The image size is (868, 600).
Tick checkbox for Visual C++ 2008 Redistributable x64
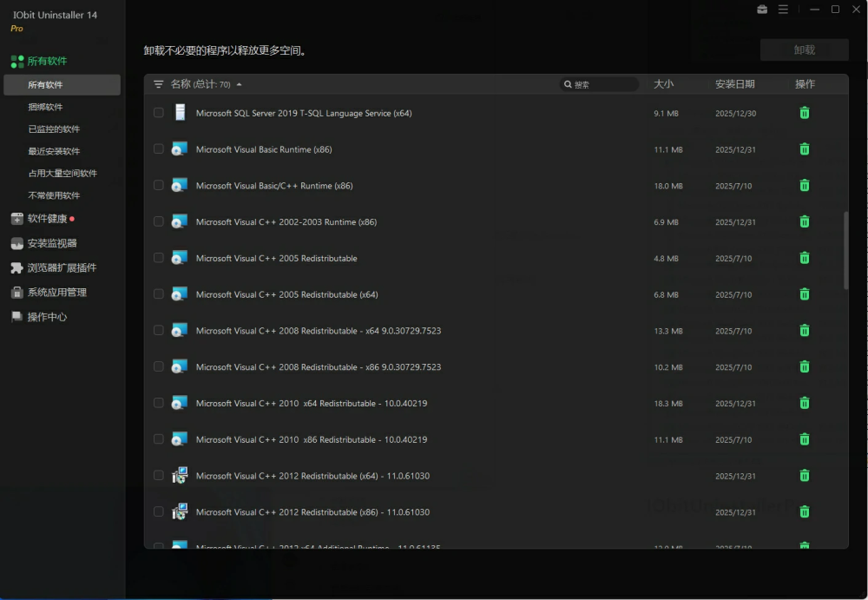click(159, 330)
